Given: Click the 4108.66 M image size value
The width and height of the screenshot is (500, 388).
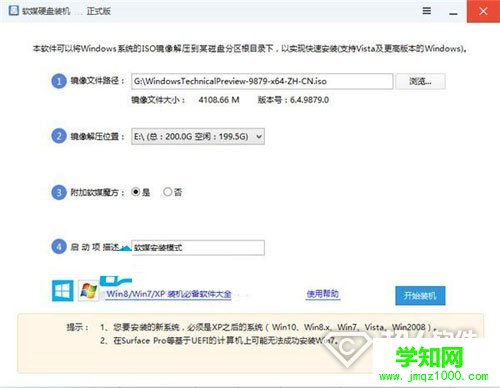Looking at the screenshot, I should [219, 100].
